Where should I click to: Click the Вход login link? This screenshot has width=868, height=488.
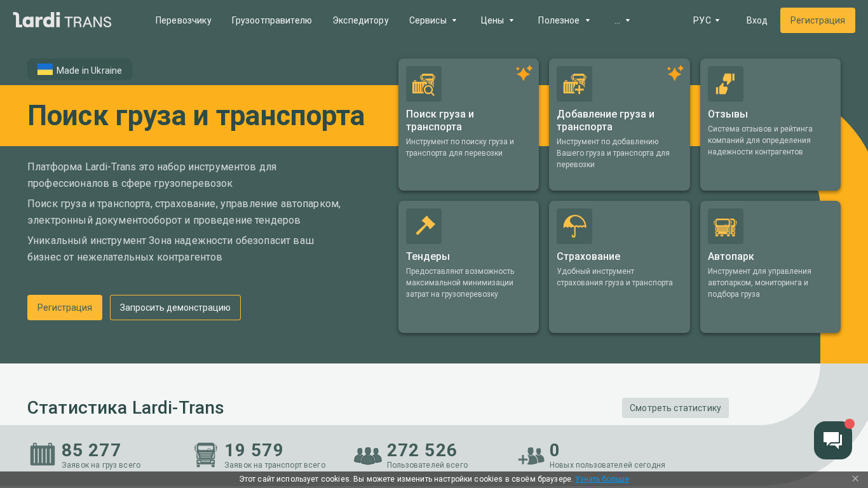[756, 20]
